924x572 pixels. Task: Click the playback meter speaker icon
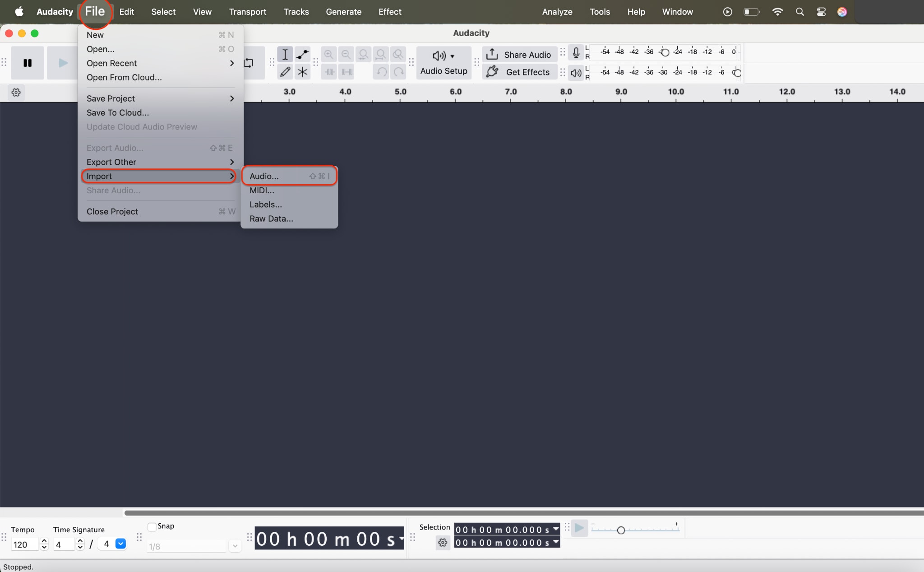(x=576, y=73)
